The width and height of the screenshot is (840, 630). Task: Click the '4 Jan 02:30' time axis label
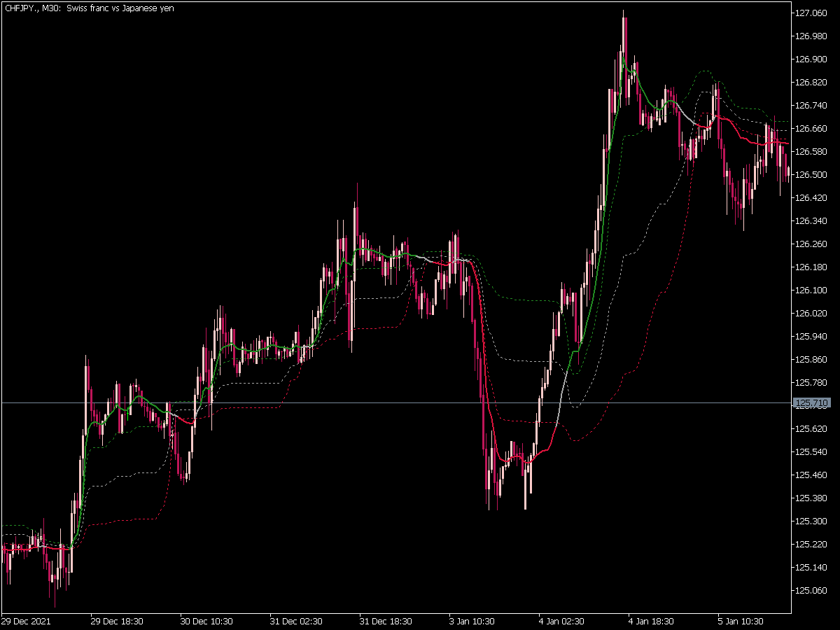(x=563, y=621)
